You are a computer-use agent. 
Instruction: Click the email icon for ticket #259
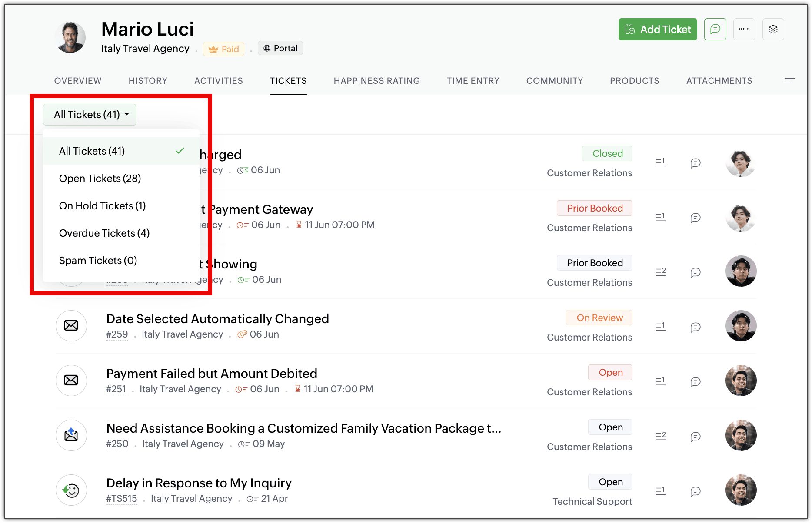71,326
